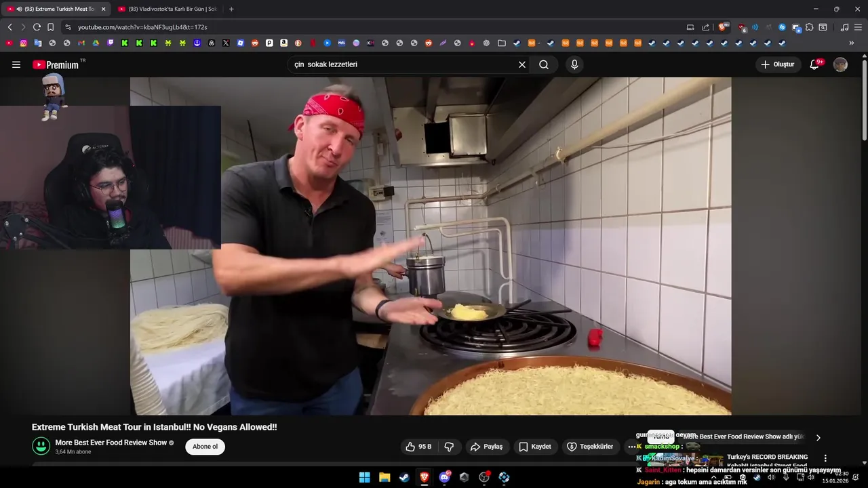Image resolution: width=868 pixels, height=488 pixels.
Task: Open the Teşekkürler thanks button
Action: point(590,447)
